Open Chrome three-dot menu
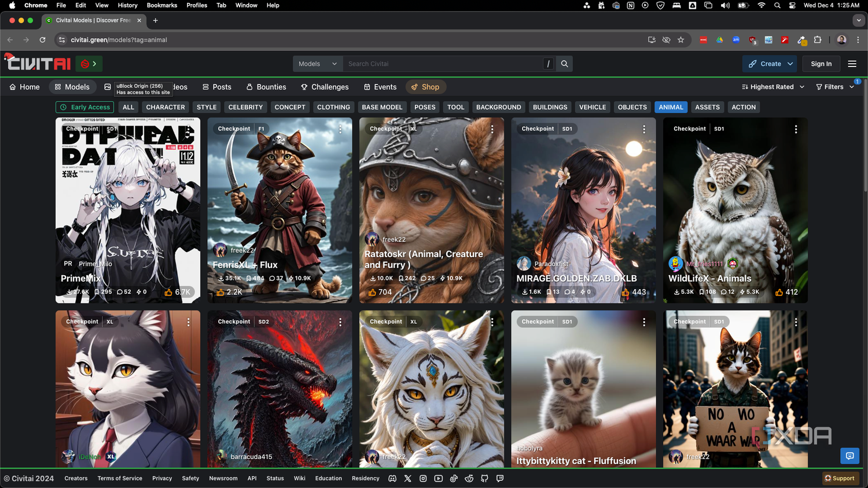Screen dimensions: 868x488 coord(858,40)
